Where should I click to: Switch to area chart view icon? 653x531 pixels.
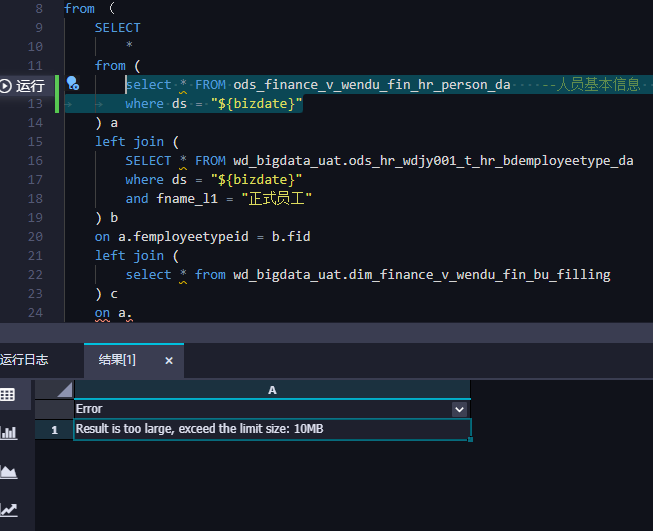pyautogui.click(x=8, y=471)
